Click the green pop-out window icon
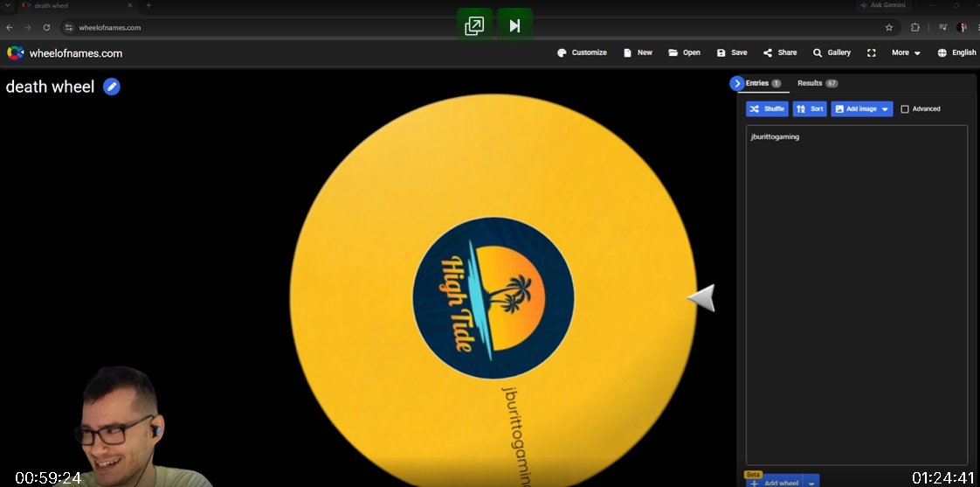This screenshot has width=980, height=487. tap(474, 25)
